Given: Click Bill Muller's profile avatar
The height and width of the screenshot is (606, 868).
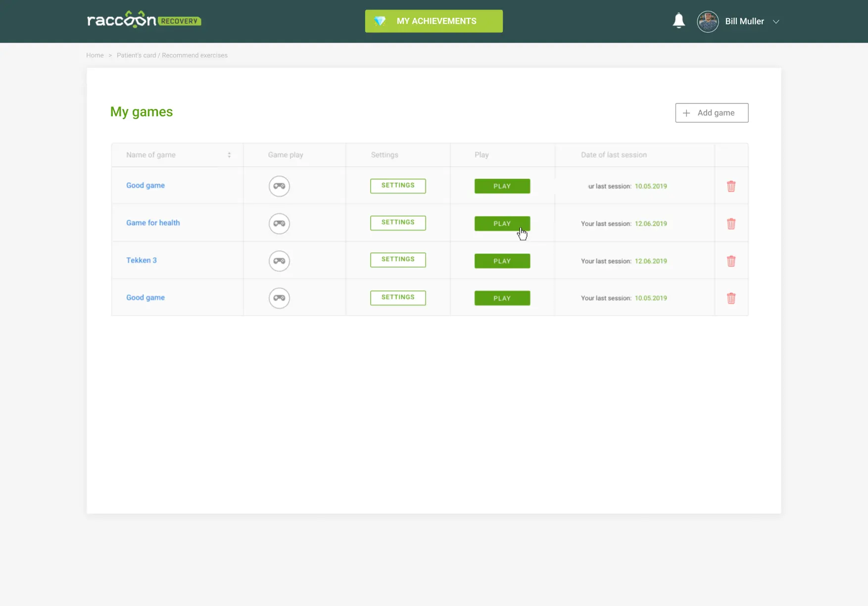Looking at the screenshot, I should 708,22.
